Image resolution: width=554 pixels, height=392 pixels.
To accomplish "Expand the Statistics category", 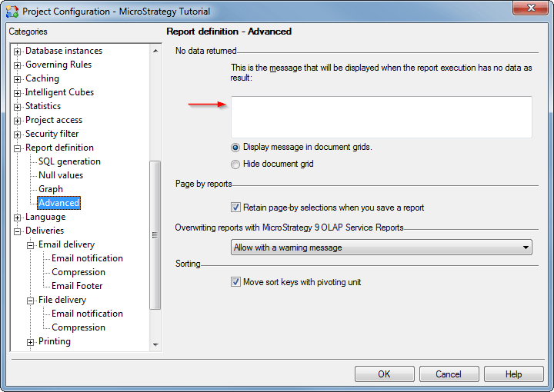I will point(17,107).
